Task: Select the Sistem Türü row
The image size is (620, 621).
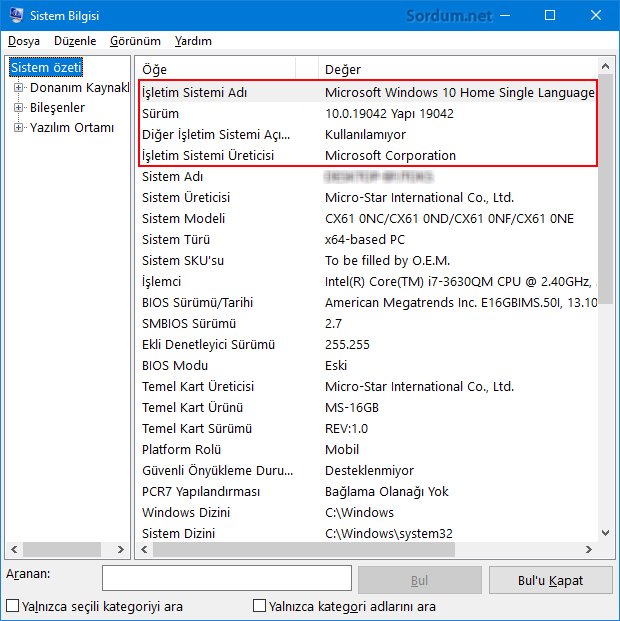Action: [367, 240]
